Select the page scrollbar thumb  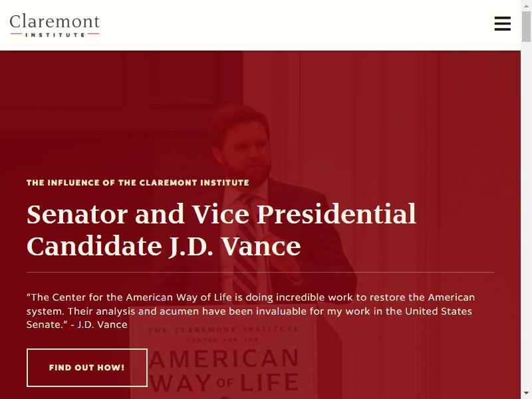[x=526, y=27]
